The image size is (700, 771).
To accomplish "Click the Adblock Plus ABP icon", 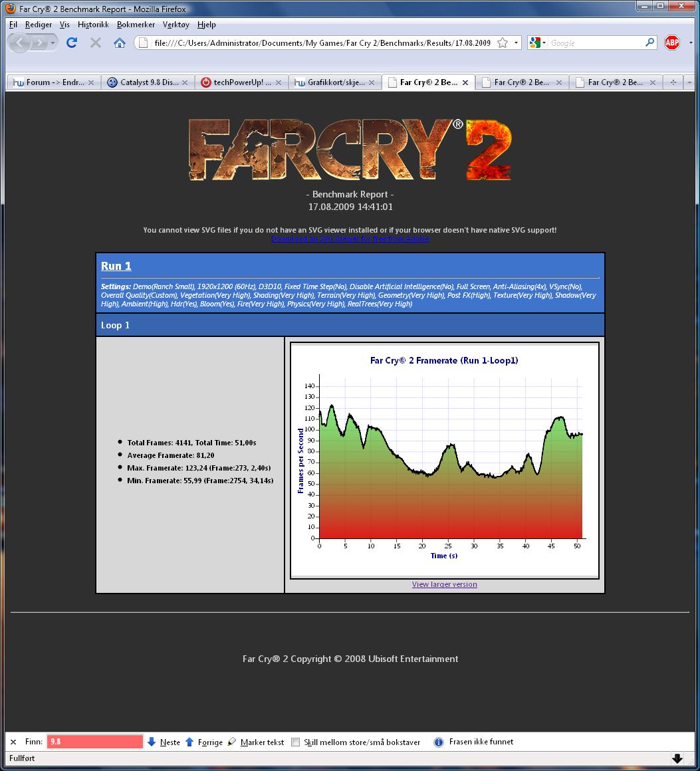I will coord(672,43).
